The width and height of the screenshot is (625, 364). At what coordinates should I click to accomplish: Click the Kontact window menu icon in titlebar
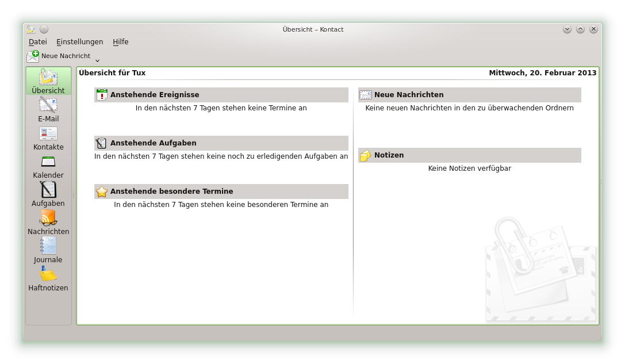point(31,29)
